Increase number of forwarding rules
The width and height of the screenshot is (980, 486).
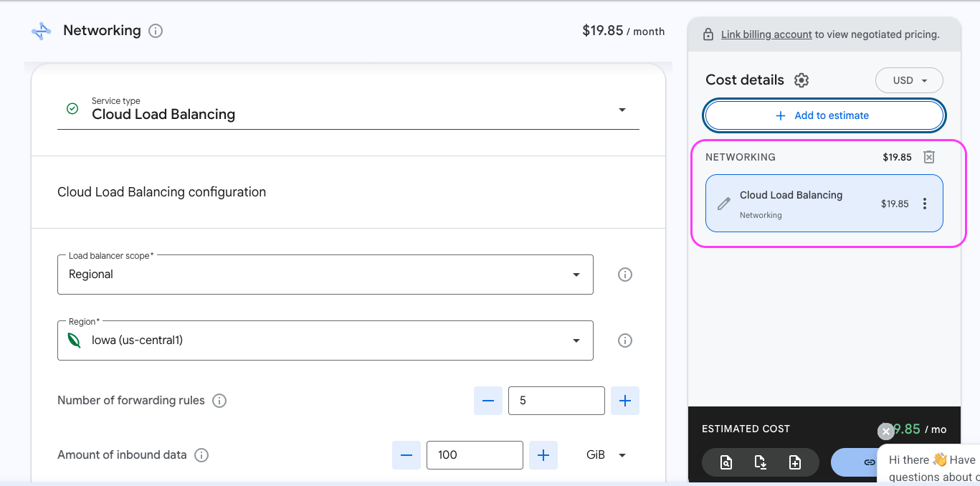[625, 401]
